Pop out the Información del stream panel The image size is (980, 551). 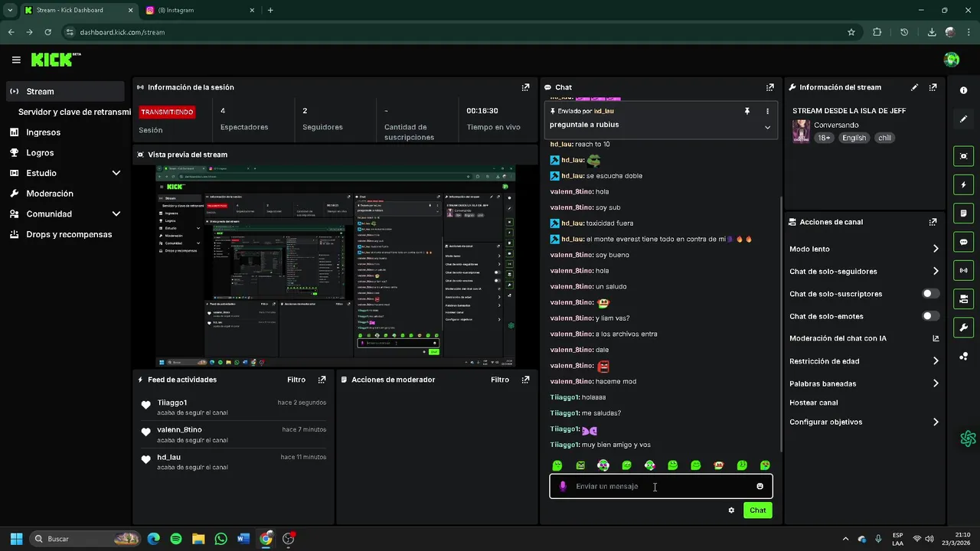[933, 87]
